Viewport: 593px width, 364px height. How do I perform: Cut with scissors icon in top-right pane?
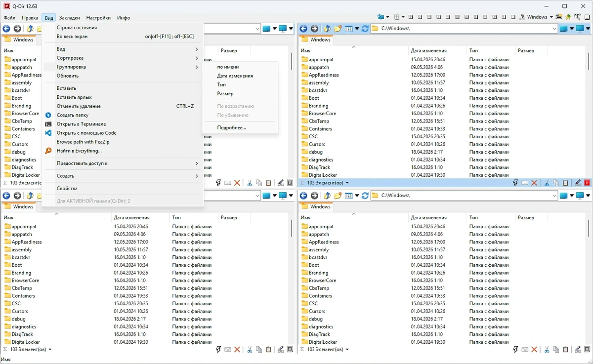tap(547, 183)
